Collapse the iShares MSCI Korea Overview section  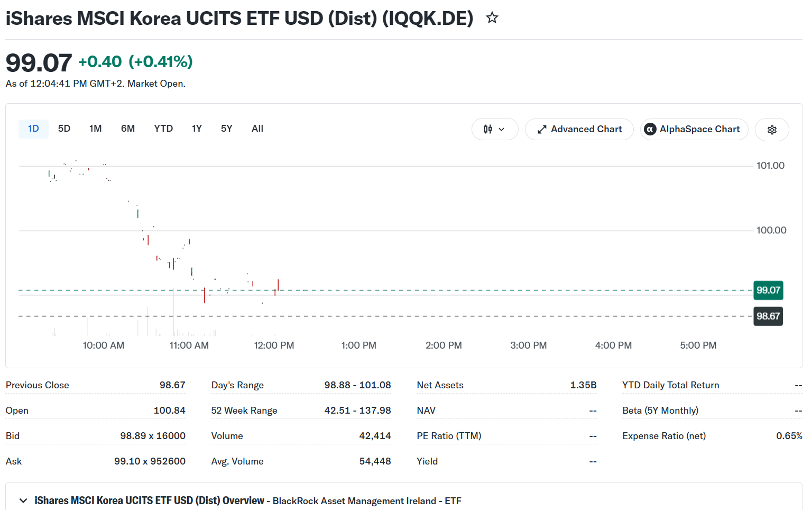coord(23,500)
